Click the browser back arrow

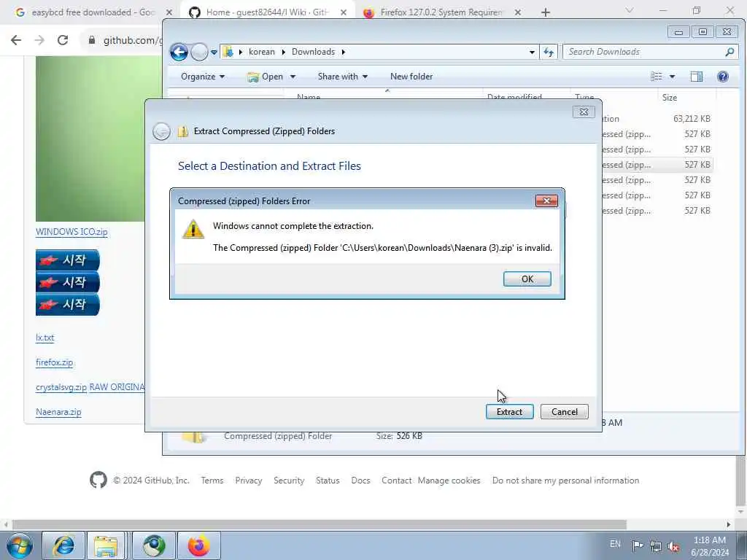(x=16, y=41)
